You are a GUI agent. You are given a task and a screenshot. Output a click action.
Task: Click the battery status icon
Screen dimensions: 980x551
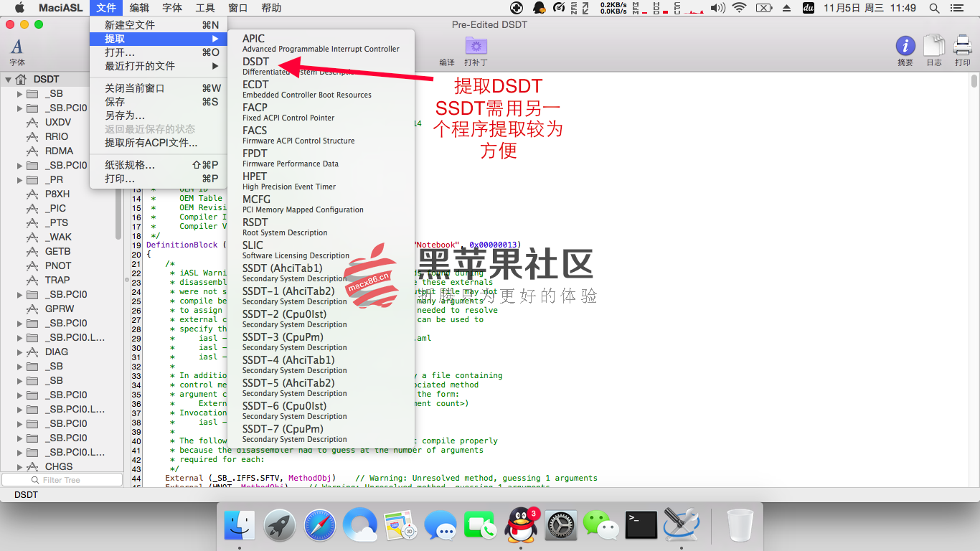point(764,8)
